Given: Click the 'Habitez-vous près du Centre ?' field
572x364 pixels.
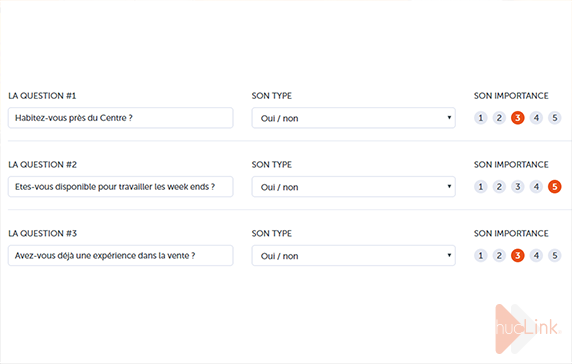Looking at the screenshot, I should click(x=121, y=118).
